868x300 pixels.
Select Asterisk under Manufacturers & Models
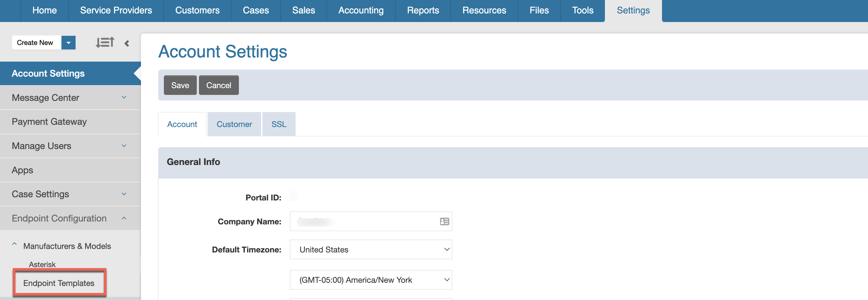tap(42, 264)
